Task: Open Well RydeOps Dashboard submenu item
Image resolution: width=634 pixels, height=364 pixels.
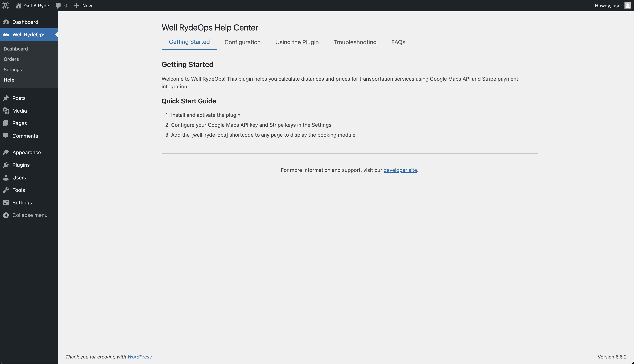Action: point(16,49)
